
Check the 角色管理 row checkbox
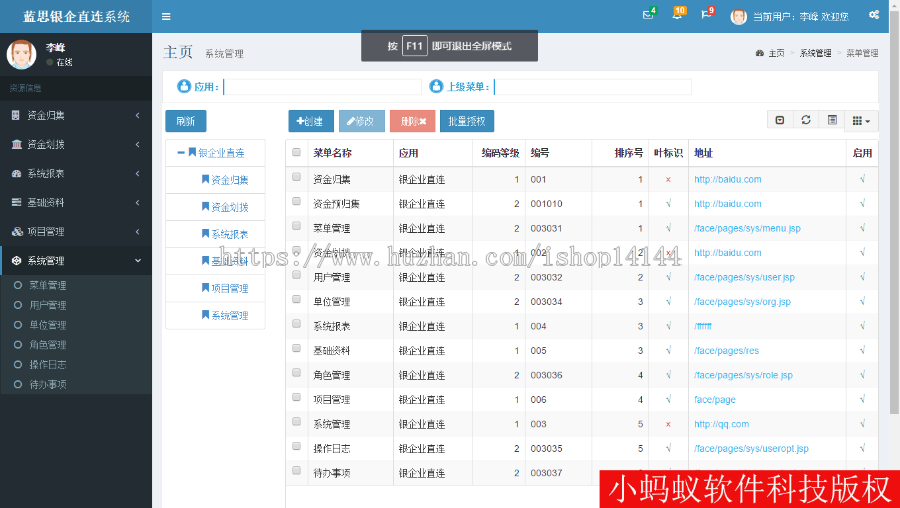click(296, 373)
